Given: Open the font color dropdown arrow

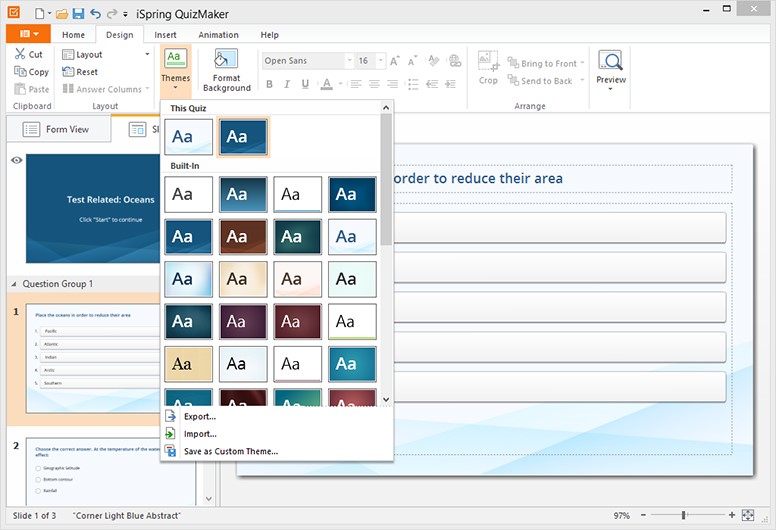Looking at the screenshot, I should (340, 84).
